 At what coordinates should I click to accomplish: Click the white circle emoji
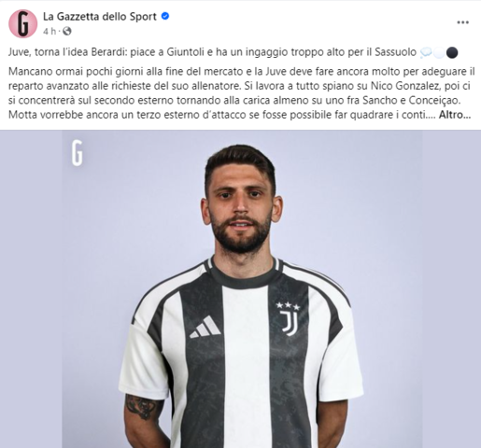tap(439, 52)
